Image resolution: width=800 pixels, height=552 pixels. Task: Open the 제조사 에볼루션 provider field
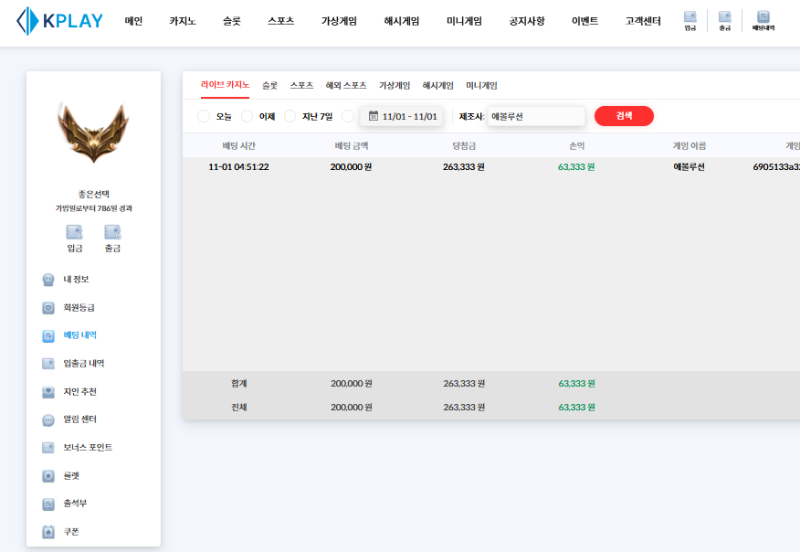pyautogui.click(x=535, y=117)
